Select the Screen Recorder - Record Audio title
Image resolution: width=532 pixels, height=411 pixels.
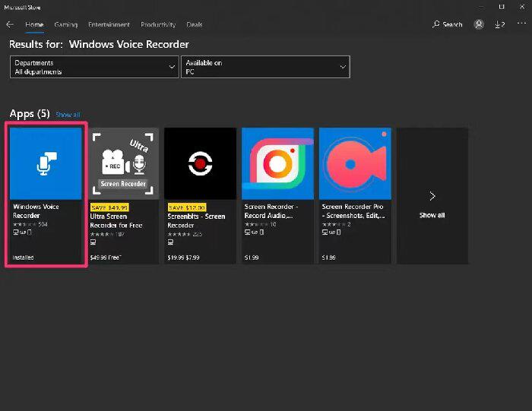point(271,211)
